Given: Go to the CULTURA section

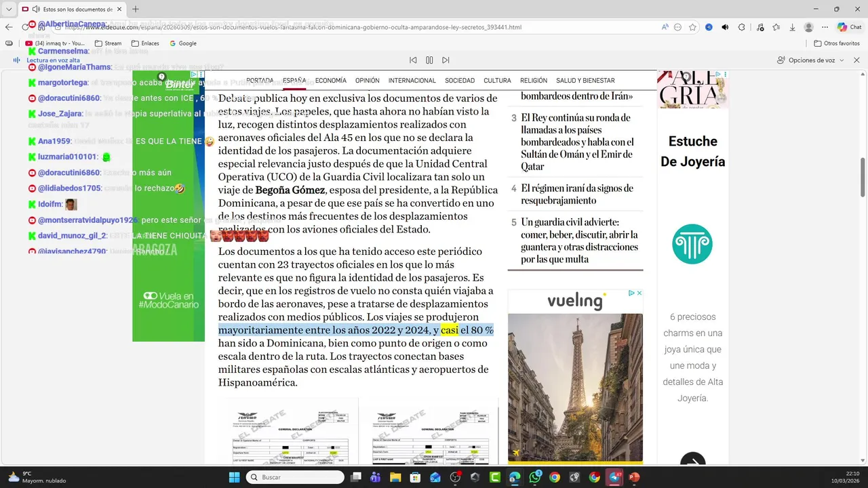Looking at the screenshot, I should click(x=497, y=81).
